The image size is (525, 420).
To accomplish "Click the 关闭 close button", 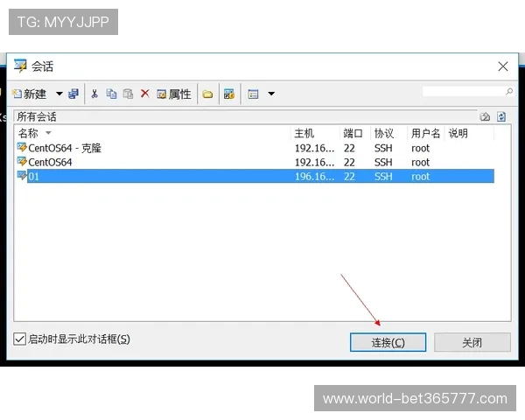I will pos(472,342).
